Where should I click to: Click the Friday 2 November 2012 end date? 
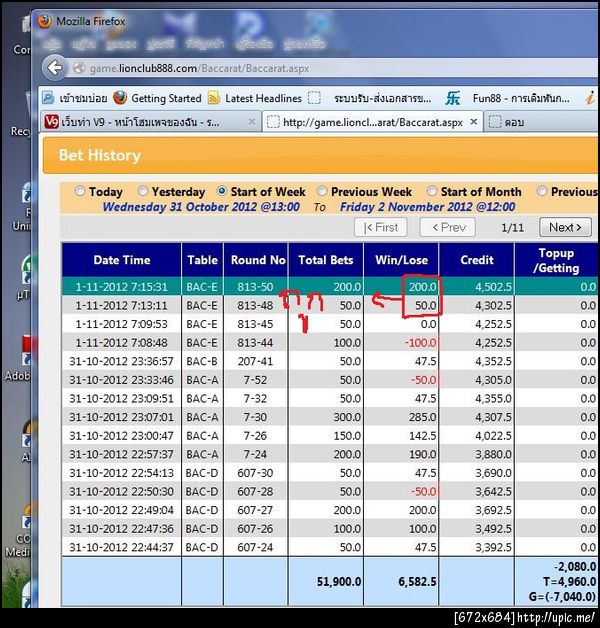point(427,207)
